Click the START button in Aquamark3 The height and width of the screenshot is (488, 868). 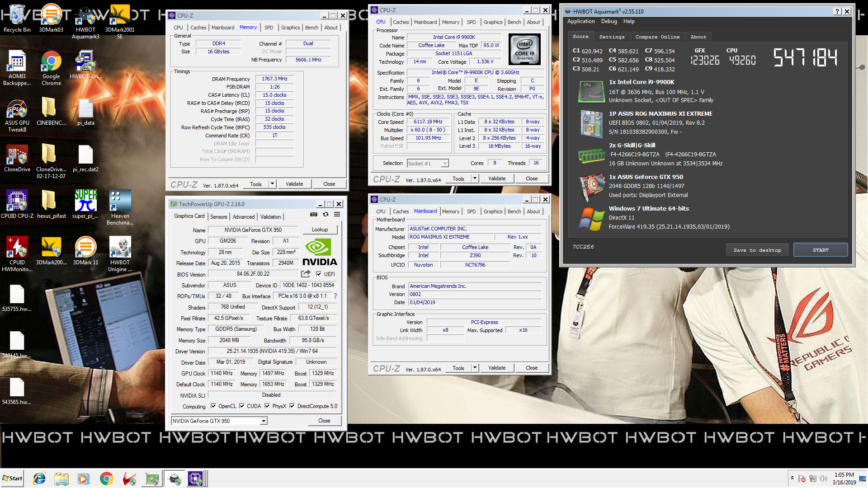tap(820, 250)
